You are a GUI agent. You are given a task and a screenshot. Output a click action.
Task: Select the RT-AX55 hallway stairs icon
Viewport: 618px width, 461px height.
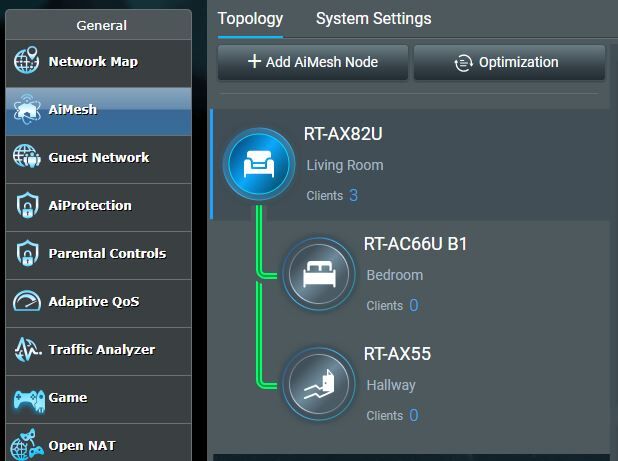(319, 383)
